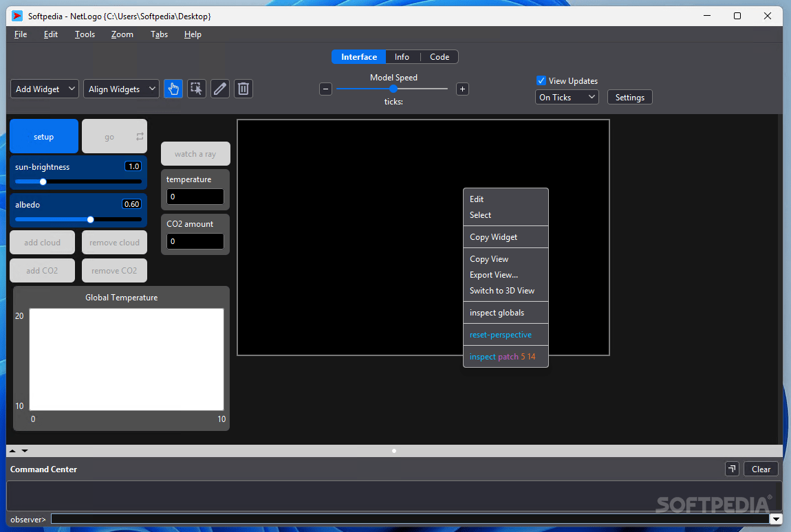Viewport: 791px width, 532px height.
Task: Switch to the Code tab
Action: tap(440, 57)
